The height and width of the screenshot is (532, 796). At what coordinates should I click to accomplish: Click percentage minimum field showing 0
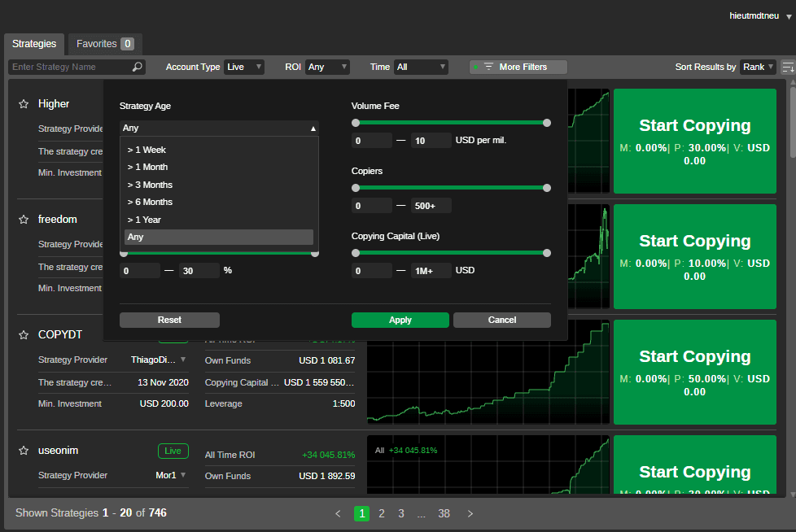pos(140,271)
